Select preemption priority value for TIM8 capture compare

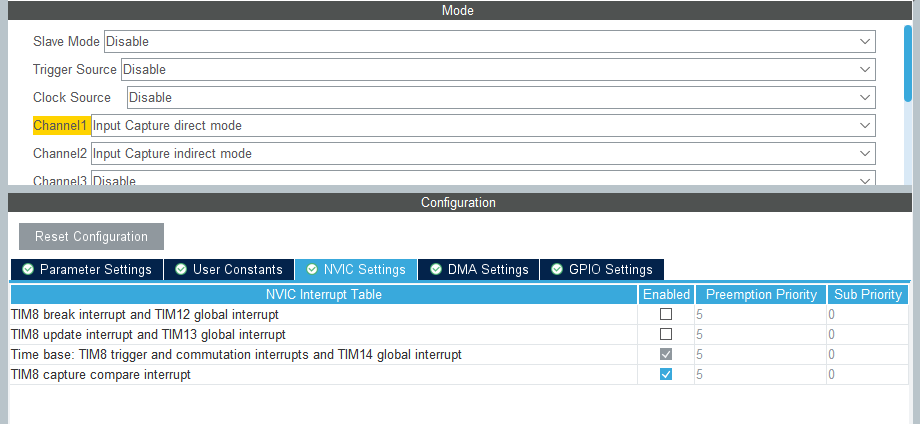point(760,374)
